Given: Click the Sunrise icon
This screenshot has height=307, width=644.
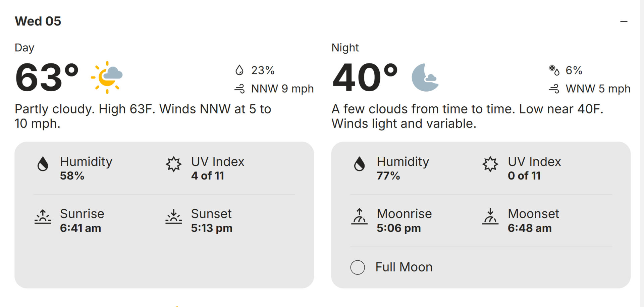Looking at the screenshot, I should pyautogui.click(x=43, y=217).
